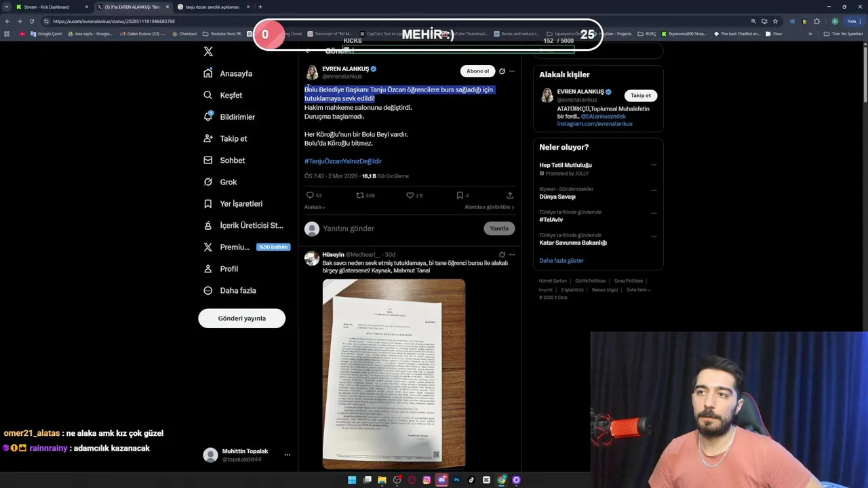Click Yanıtını gönder reply field

coord(401,228)
